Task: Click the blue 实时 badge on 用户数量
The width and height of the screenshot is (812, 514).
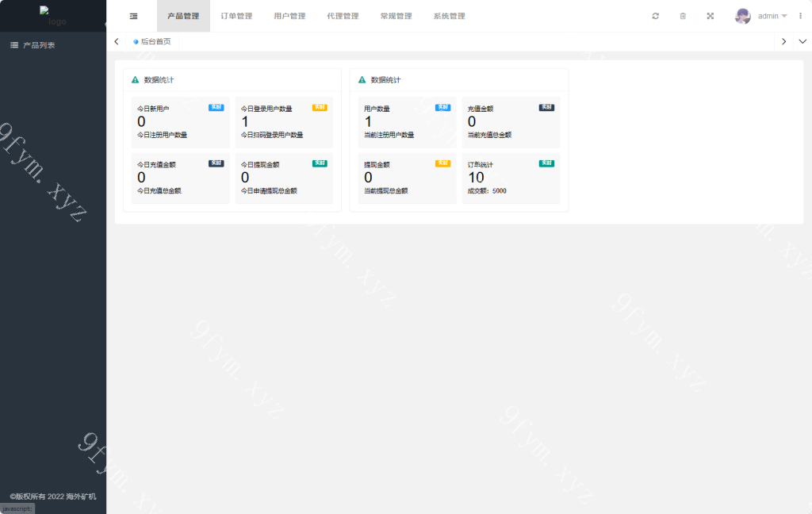Action: [x=443, y=107]
